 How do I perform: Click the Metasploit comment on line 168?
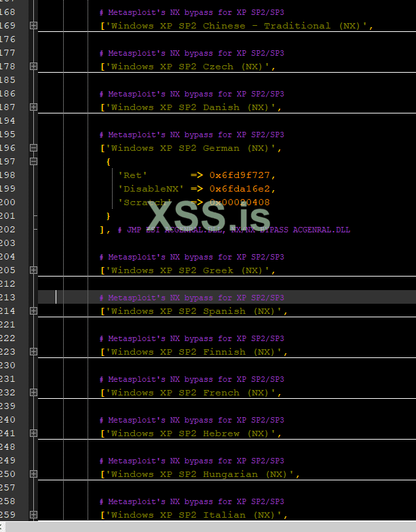pyautogui.click(x=192, y=12)
